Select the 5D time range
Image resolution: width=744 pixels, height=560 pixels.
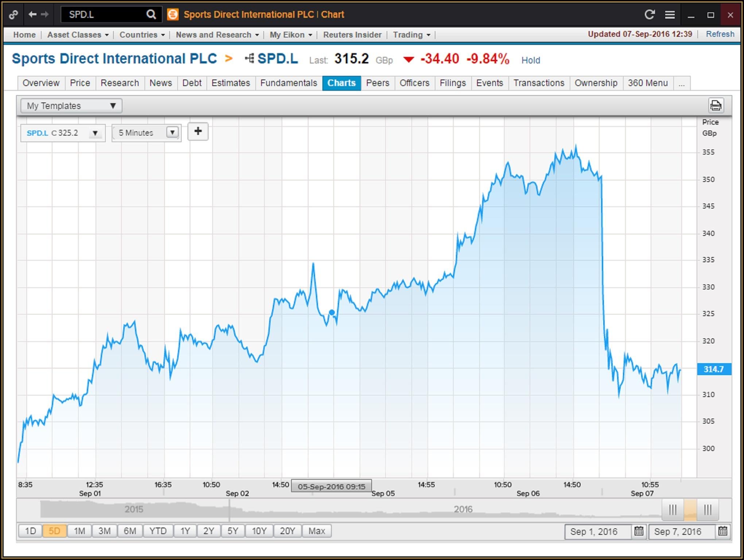tap(54, 531)
